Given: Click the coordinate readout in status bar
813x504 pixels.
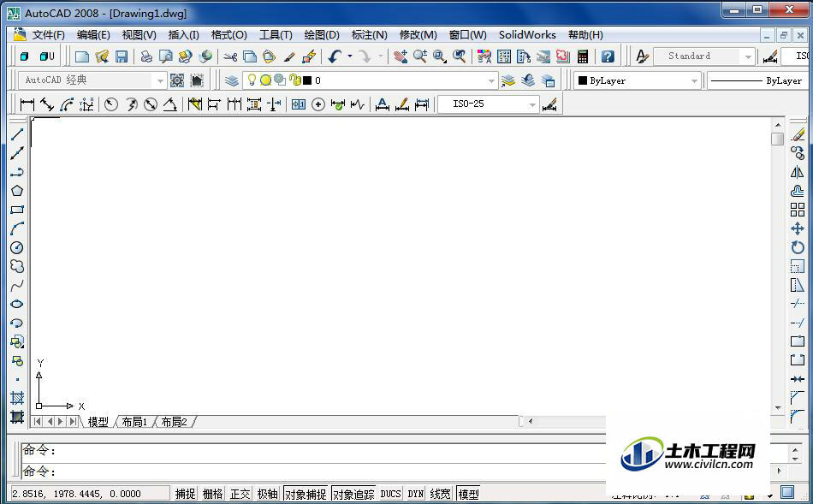Looking at the screenshot, I should coord(90,494).
